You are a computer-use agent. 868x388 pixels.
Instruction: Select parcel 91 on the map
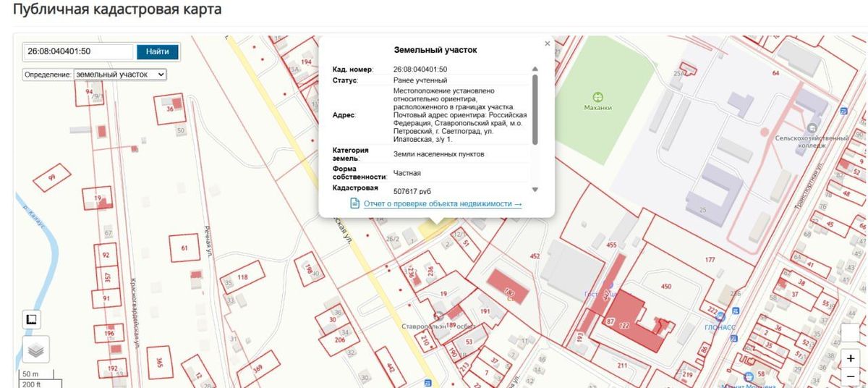coord(106,298)
